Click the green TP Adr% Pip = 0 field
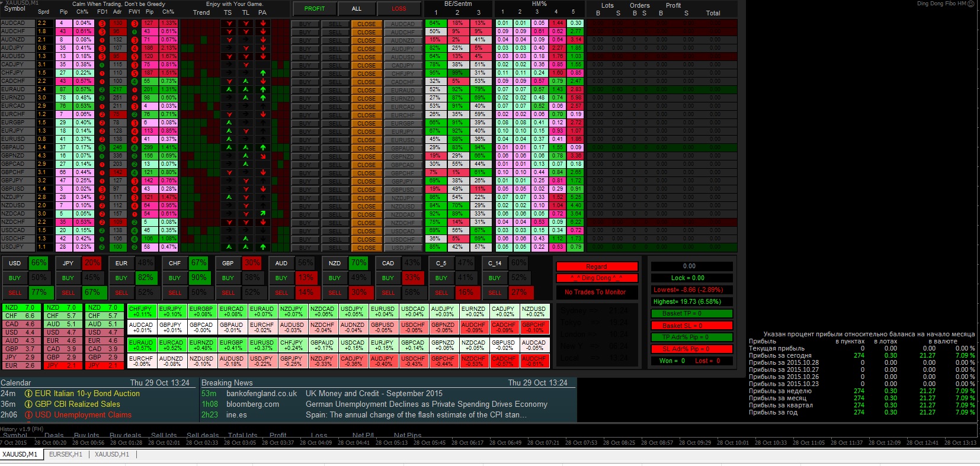This screenshot has width=980, height=466. click(691, 338)
